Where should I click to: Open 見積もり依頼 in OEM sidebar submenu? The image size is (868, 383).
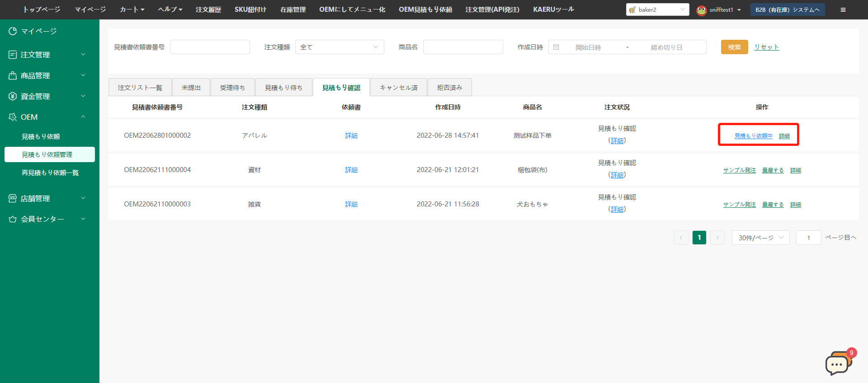(41, 136)
